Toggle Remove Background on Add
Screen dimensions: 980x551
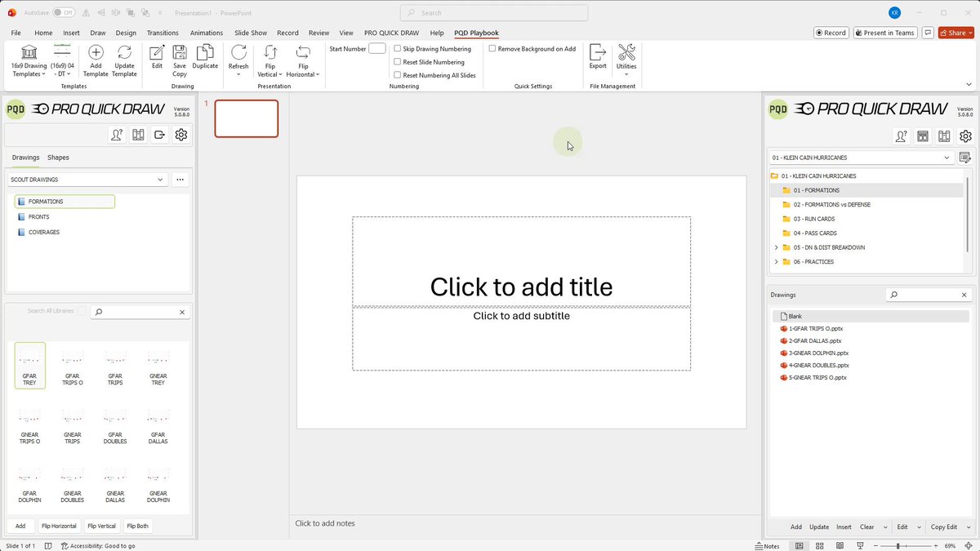pyautogui.click(x=492, y=49)
